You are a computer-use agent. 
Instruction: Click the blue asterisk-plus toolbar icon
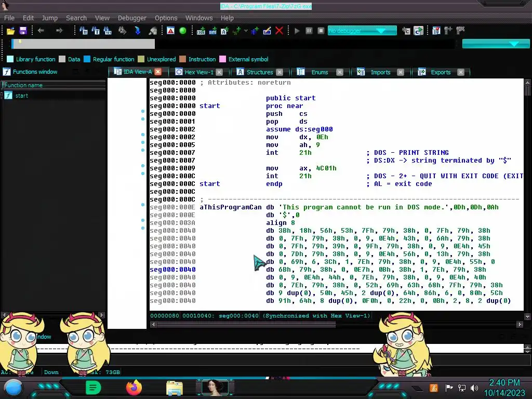click(x=255, y=31)
